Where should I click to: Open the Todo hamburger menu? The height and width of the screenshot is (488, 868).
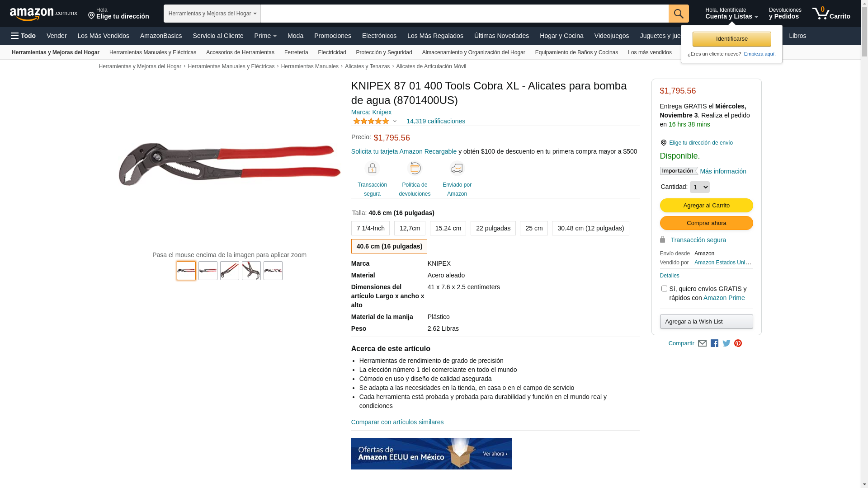point(23,36)
